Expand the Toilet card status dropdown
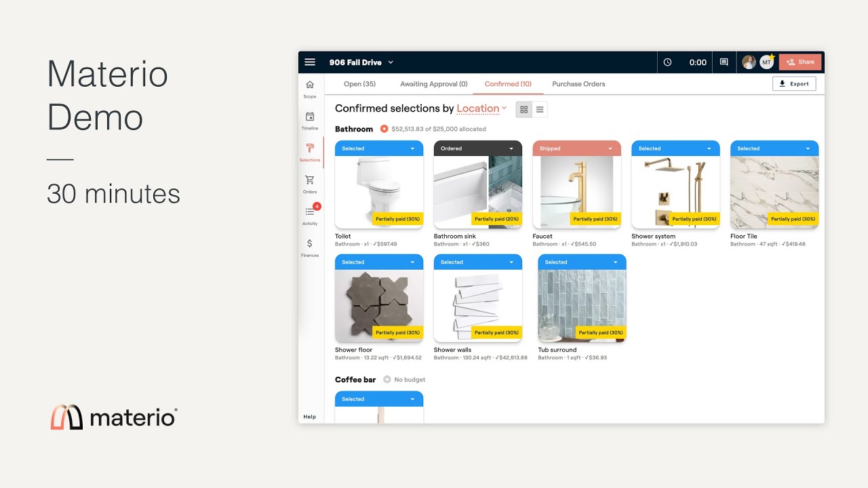Image resolution: width=868 pixels, height=488 pixels. pyautogui.click(x=412, y=148)
